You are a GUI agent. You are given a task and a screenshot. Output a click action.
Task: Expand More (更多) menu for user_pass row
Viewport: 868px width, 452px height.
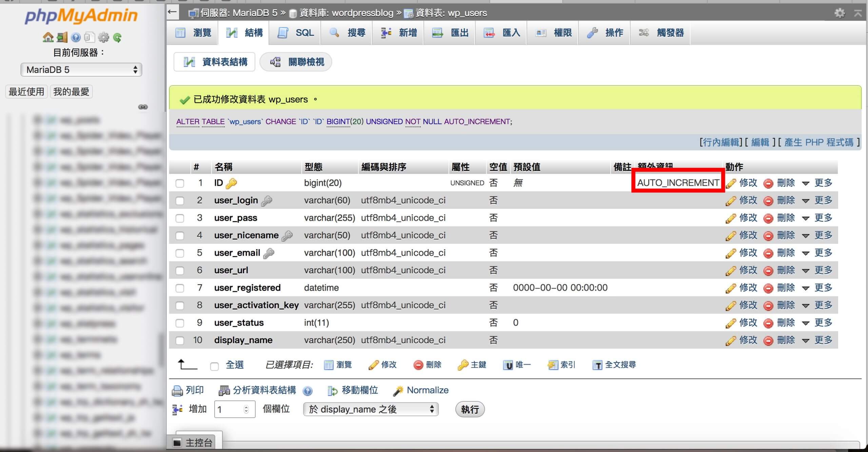click(x=817, y=218)
